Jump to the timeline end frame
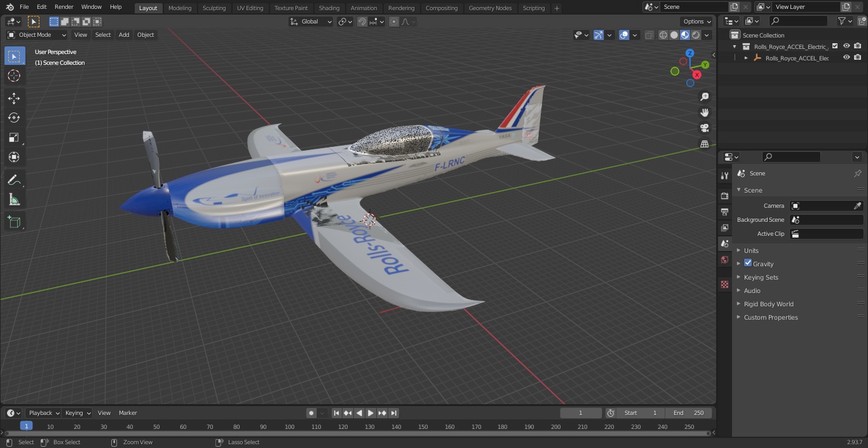 point(394,413)
